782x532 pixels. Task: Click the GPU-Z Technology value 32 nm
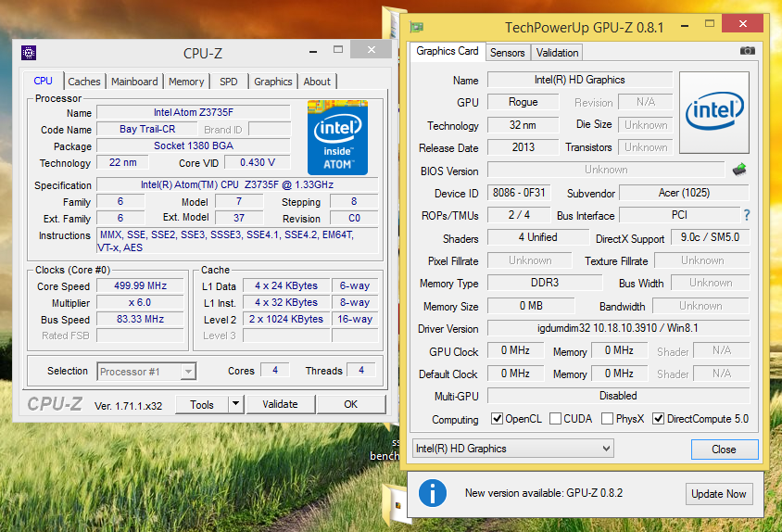tap(523, 125)
